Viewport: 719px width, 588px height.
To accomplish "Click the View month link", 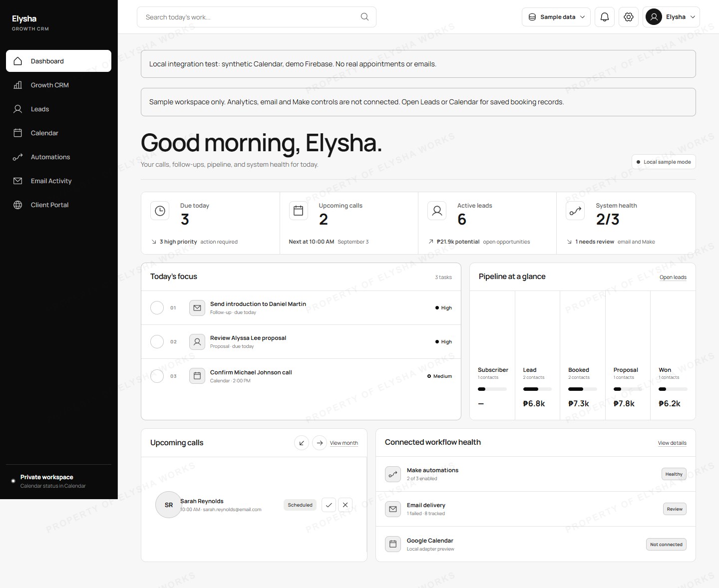I will coord(344,443).
